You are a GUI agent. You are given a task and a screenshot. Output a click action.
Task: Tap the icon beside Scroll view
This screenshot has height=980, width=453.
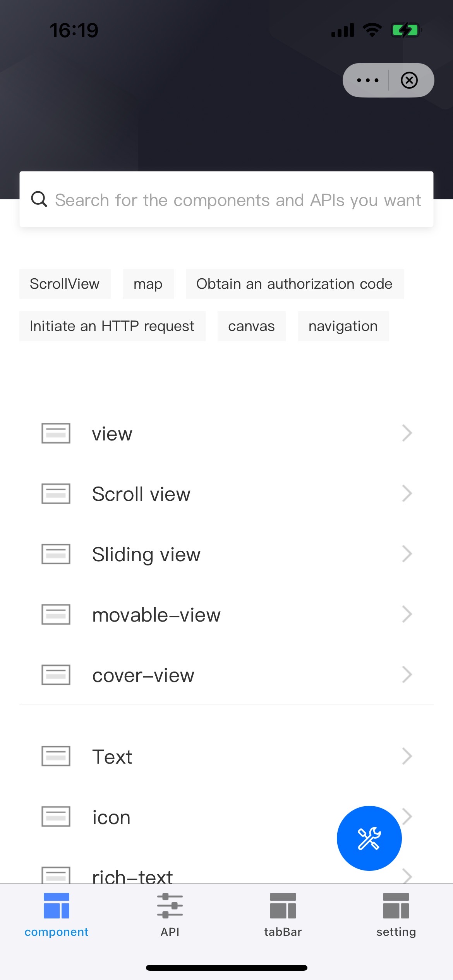click(x=56, y=493)
